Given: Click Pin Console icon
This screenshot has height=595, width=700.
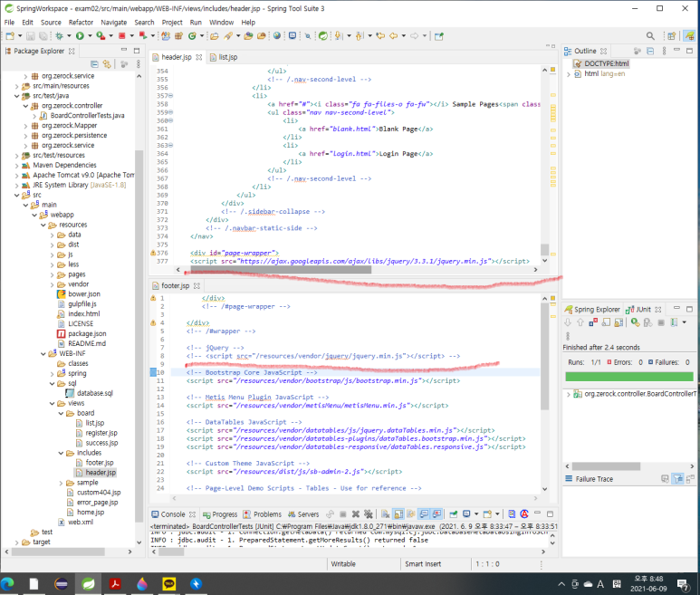Looking at the screenshot, I should pos(453,513).
